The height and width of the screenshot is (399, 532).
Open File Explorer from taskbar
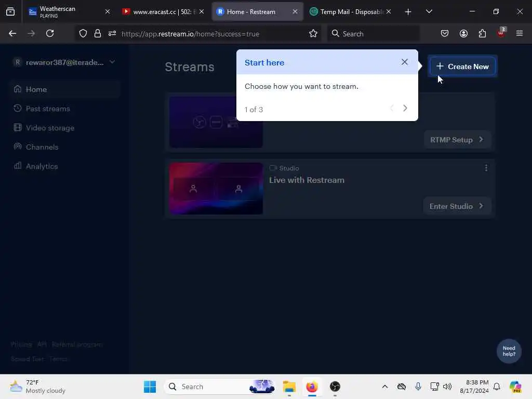point(289,387)
